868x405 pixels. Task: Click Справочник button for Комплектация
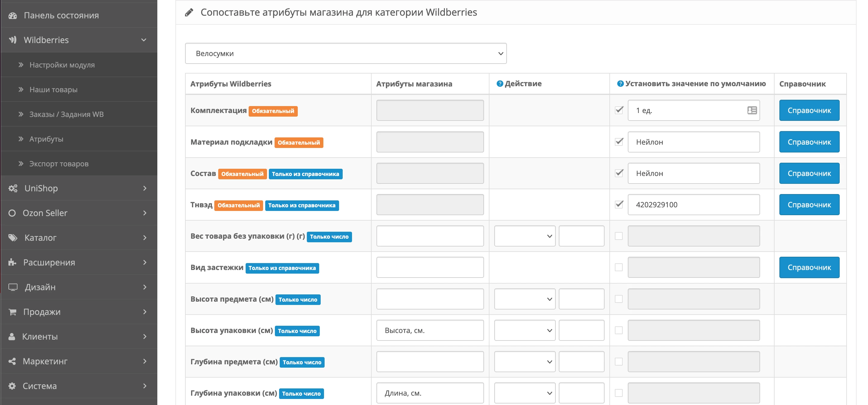809,110
